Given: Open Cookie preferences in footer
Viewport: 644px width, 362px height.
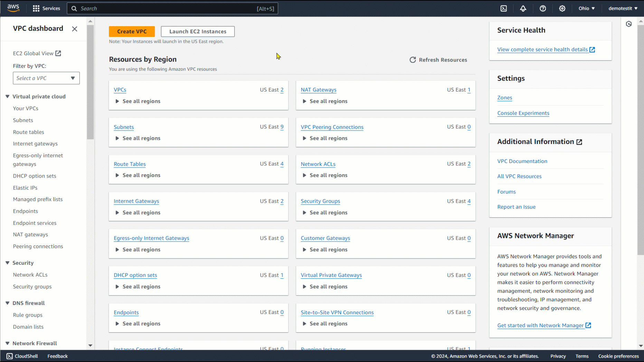Looking at the screenshot, I should (618, 356).
